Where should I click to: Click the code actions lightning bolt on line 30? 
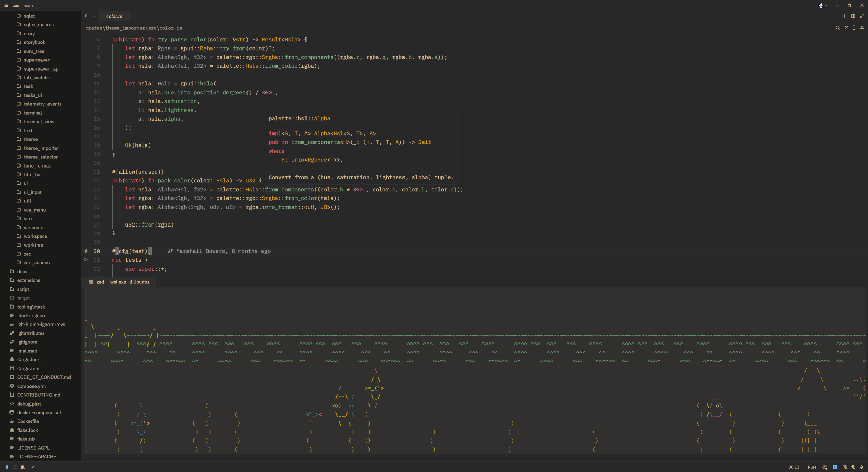pos(86,251)
